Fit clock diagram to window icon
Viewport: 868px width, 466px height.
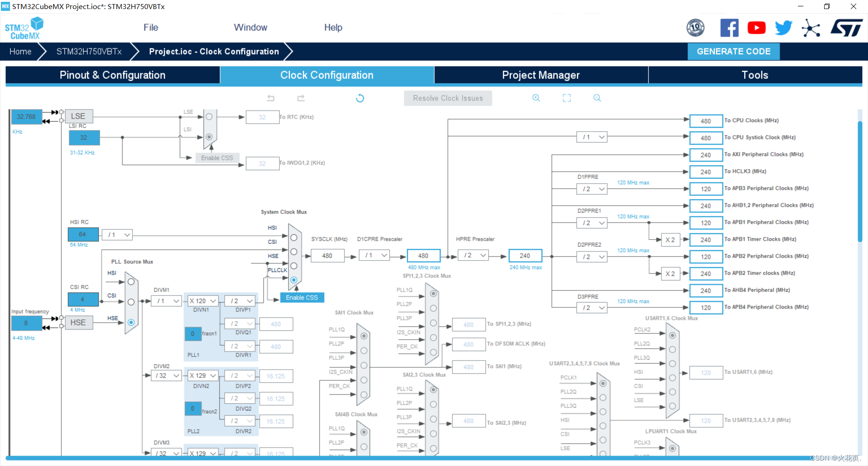pyautogui.click(x=567, y=98)
